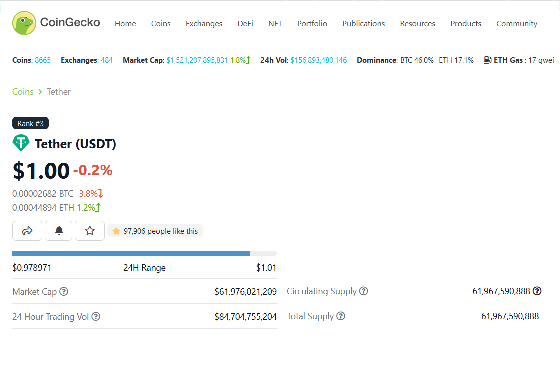Image resolution: width=560 pixels, height=368 pixels.
Task: Open Circulating Supply help question icon
Action: click(x=364, y=291)
